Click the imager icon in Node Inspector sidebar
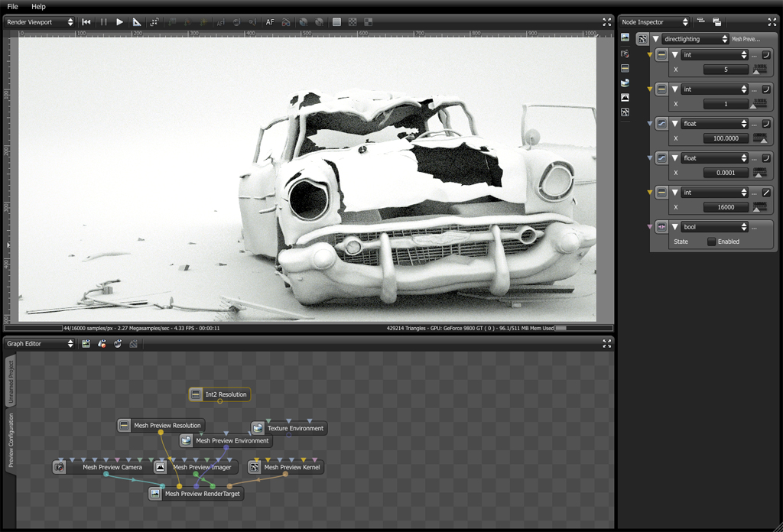The image size is (783, 532). [625, 97]
